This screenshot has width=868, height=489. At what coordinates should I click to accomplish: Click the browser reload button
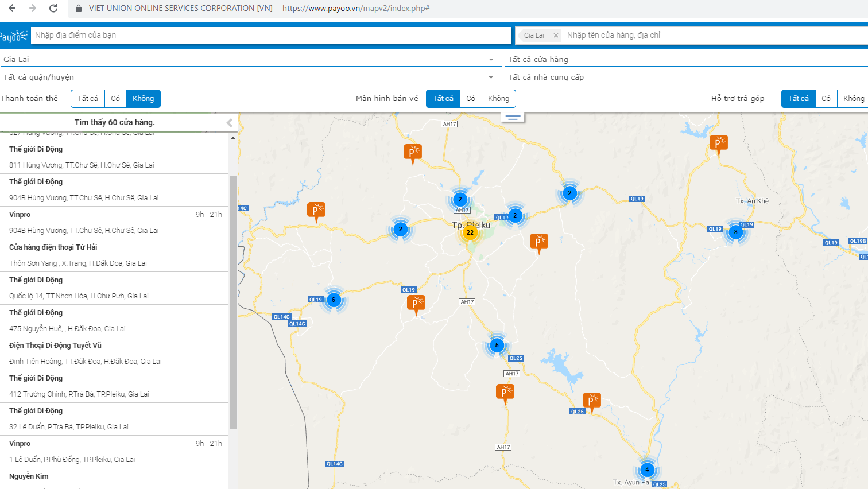click(53, 8)
